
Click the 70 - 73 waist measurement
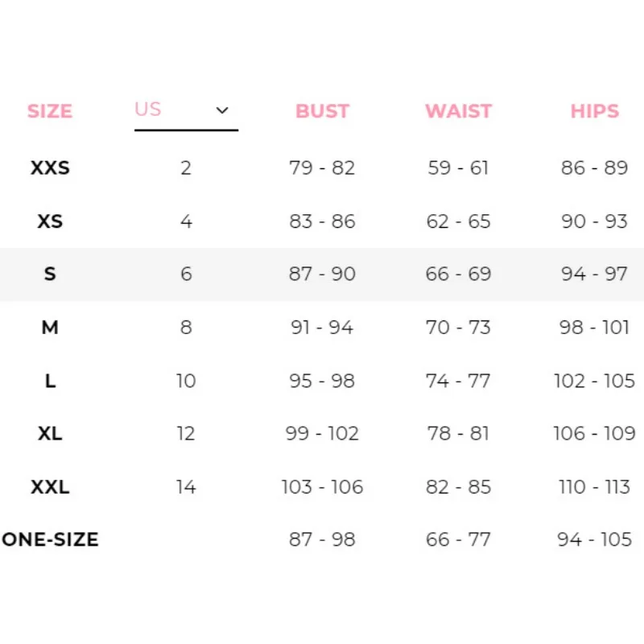[458, 328]
